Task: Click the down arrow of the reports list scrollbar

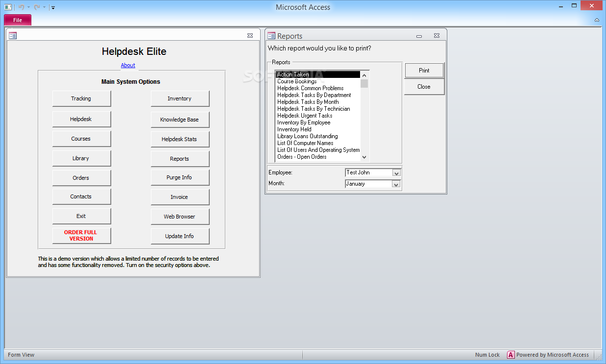Action: point(364,157)
